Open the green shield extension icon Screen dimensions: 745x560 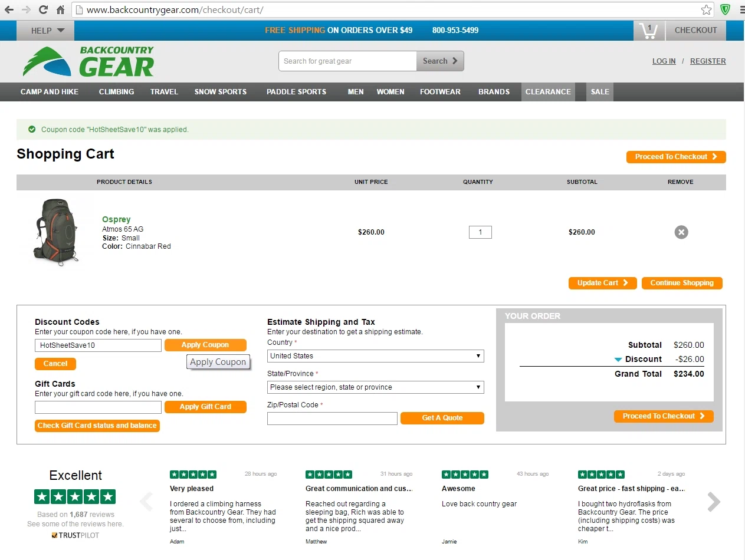click(726, 9)
